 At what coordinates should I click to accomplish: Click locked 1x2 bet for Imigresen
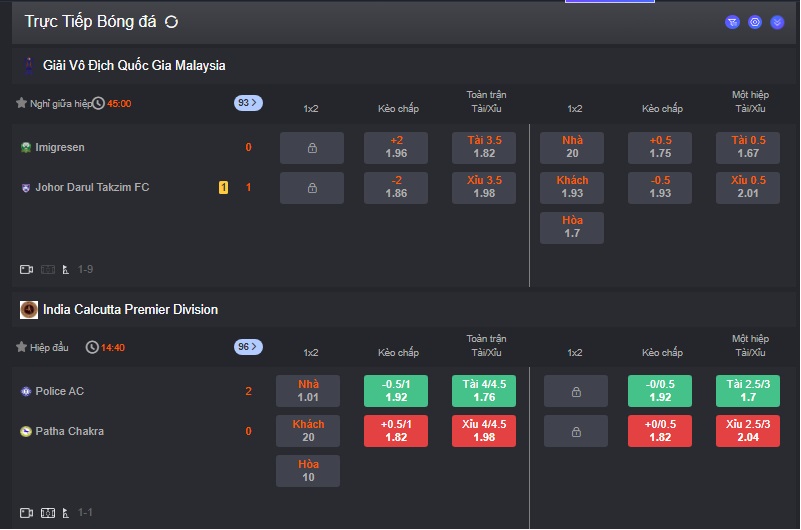[x=311, y=148]
